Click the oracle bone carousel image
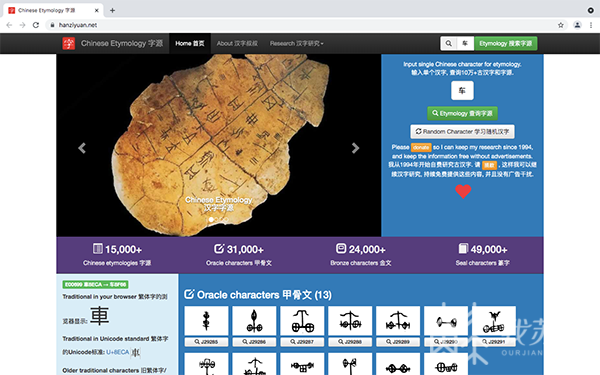 [219, 145]
